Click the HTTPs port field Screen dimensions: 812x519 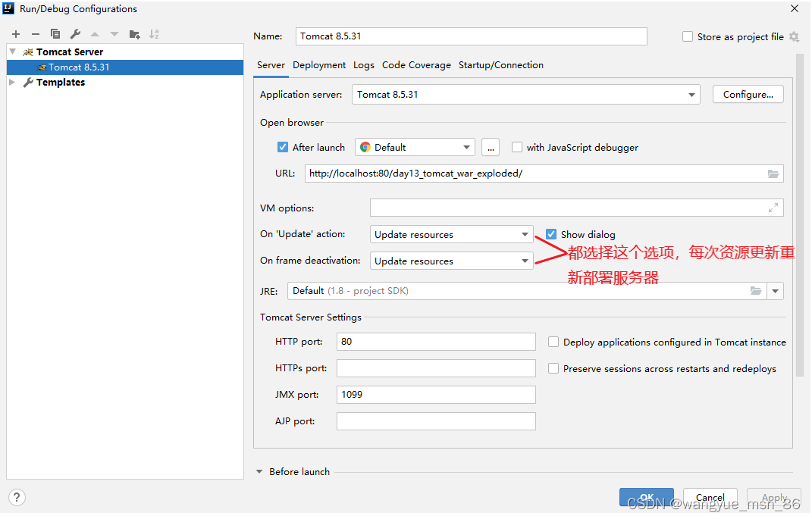point(436,368)
